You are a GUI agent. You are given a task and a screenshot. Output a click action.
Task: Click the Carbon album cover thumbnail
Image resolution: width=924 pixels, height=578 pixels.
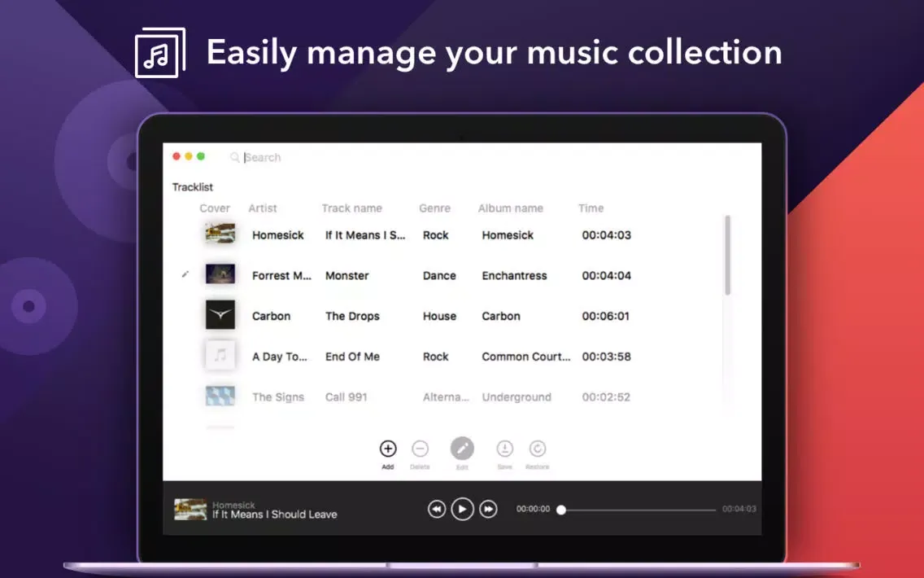(x=220, y=315)
